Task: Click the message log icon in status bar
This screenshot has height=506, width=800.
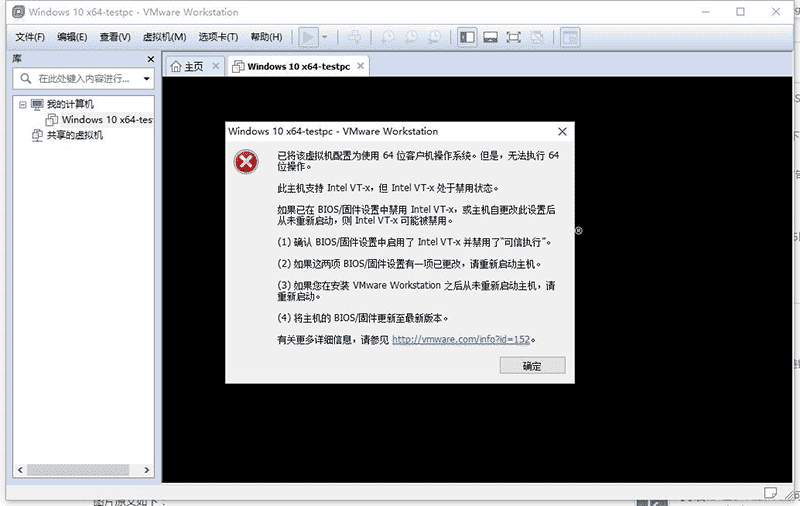Action: click(770, 493)
